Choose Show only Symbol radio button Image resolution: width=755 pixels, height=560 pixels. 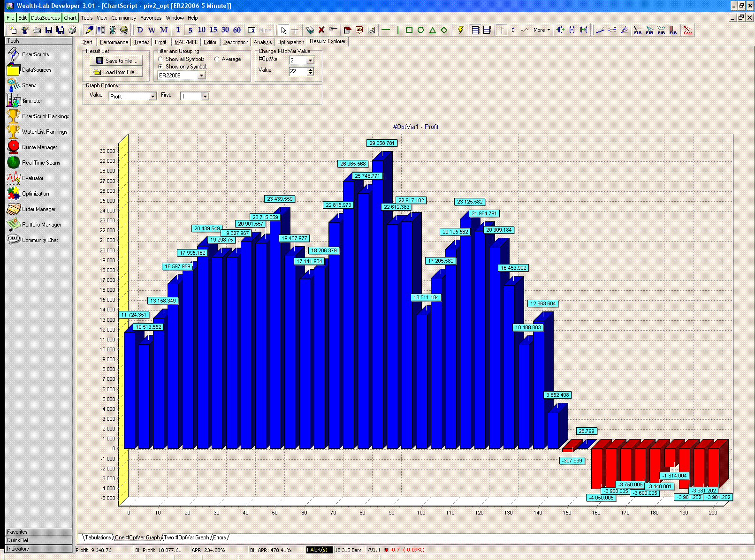[x=160, y=67]
